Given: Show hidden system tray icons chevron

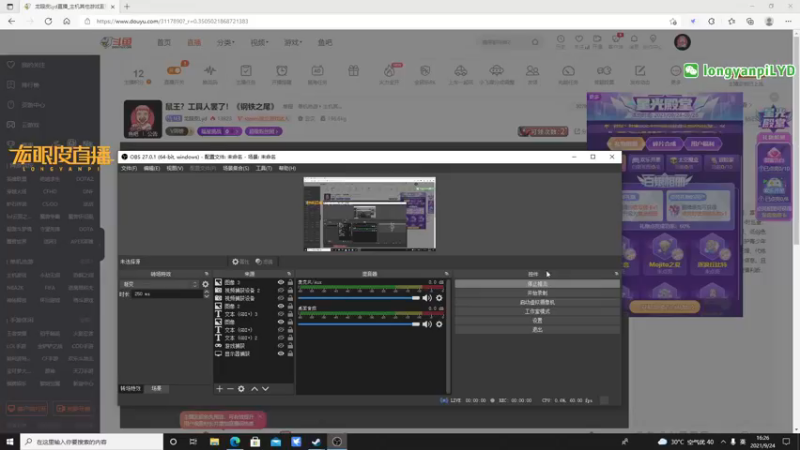Looking at the screenshot, I should (x=723, y=442).
